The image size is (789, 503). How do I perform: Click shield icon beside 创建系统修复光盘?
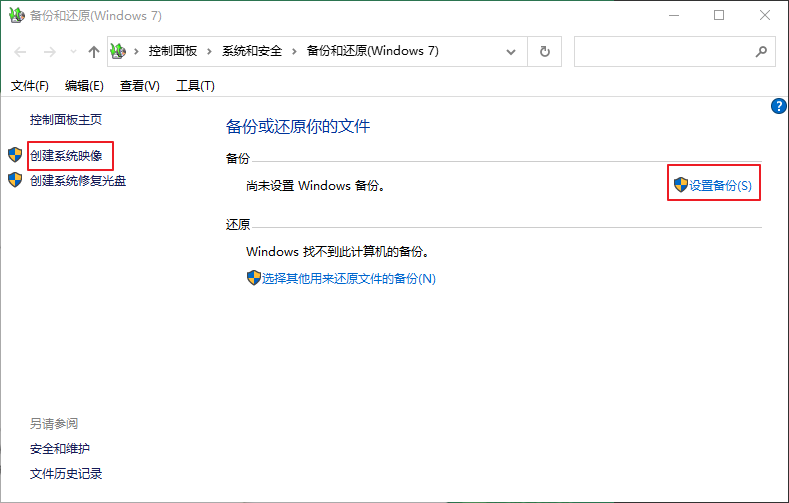click(15, 180)
